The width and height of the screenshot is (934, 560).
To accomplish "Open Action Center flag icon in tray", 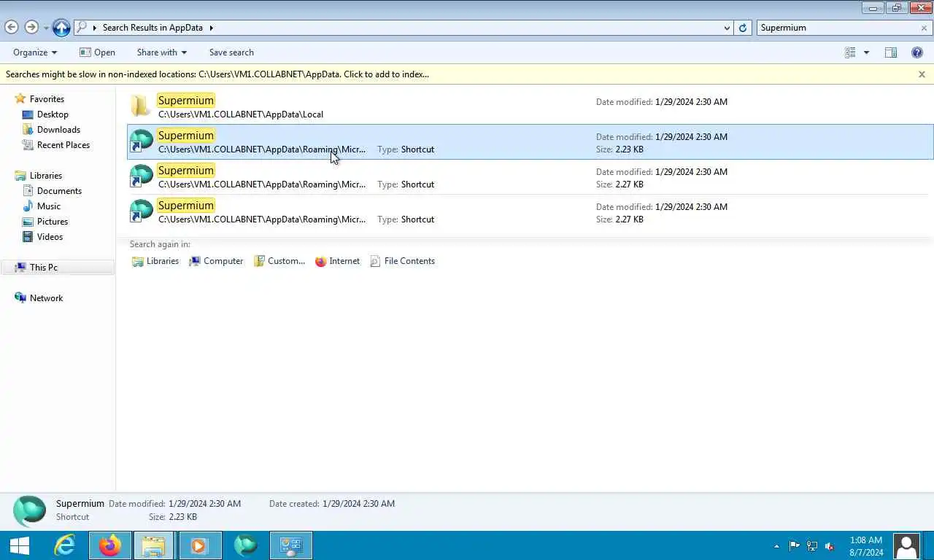I will pyautogui.click(x=795, y=546).
